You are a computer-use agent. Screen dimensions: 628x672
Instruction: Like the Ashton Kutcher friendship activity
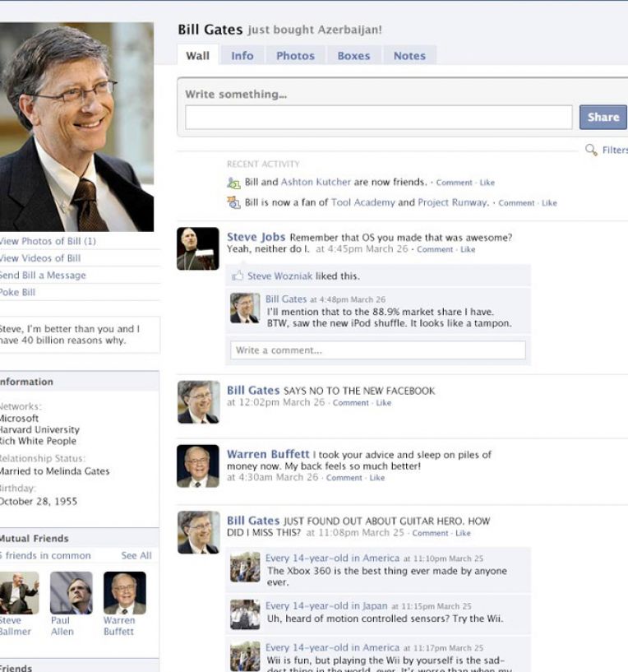487,183
